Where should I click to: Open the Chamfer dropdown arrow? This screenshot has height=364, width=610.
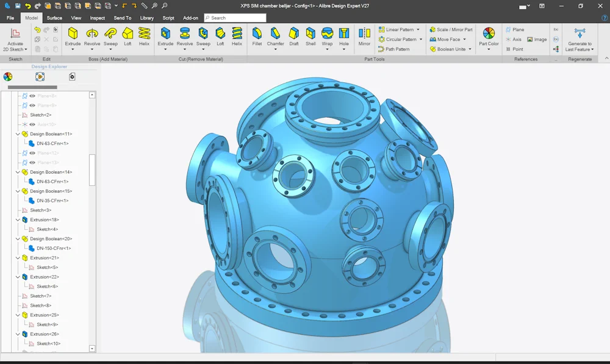tap(275, 49)
